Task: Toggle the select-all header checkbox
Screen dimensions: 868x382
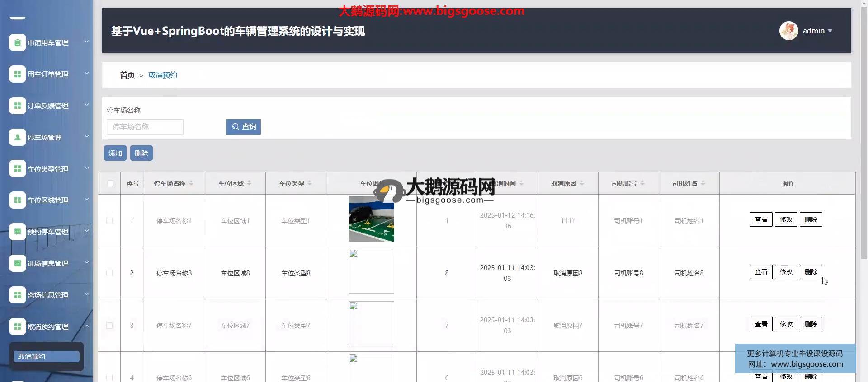Action: pos(110,183)
